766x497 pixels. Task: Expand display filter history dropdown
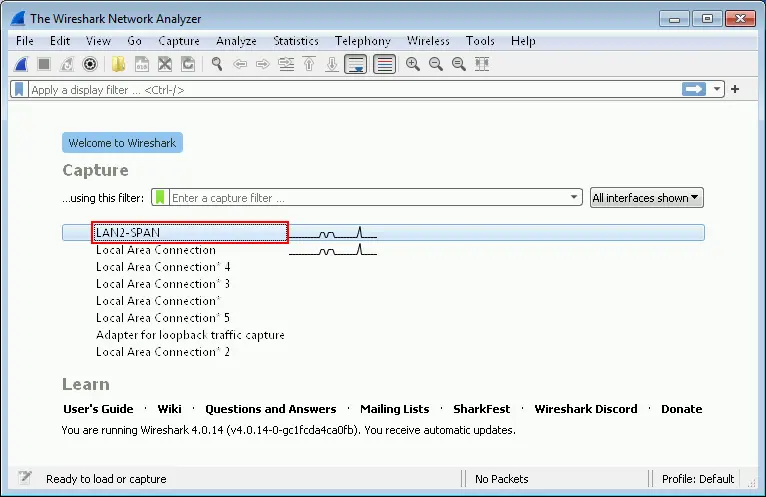coord(717,89)
